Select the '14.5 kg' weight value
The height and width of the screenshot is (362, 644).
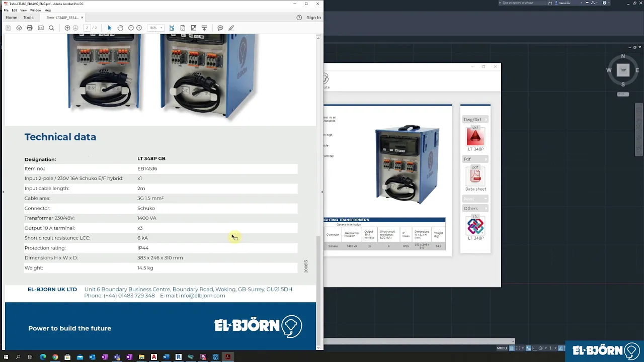(145, 268)
